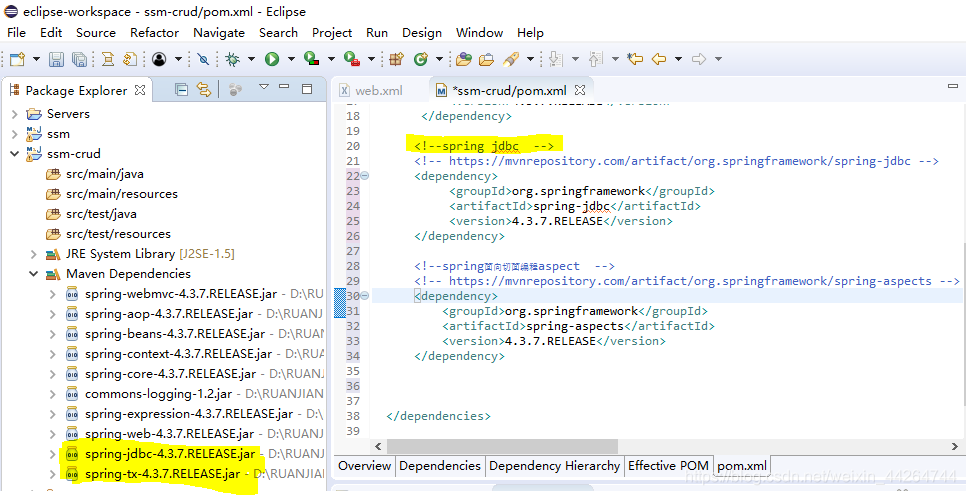This screenshot has height=495, width=966.
Task: Open the New wizard dropdown arrow
Action: (36, 59)
